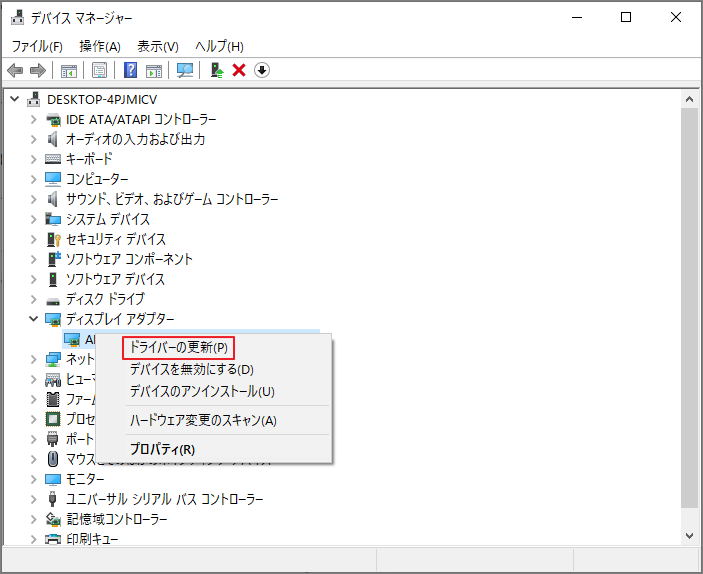This screenshot has height=574, width=703.
Task: Select the ソフトウェア コンポーネント row text
Action: click(x=129, y=259)
